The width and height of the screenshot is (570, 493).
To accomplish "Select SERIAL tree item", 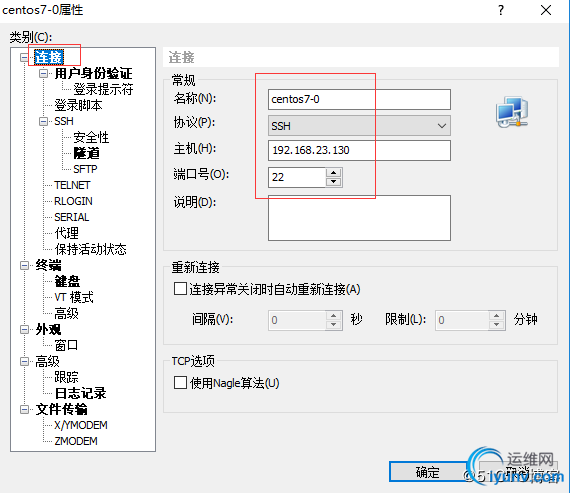I will tap(72, 217).
